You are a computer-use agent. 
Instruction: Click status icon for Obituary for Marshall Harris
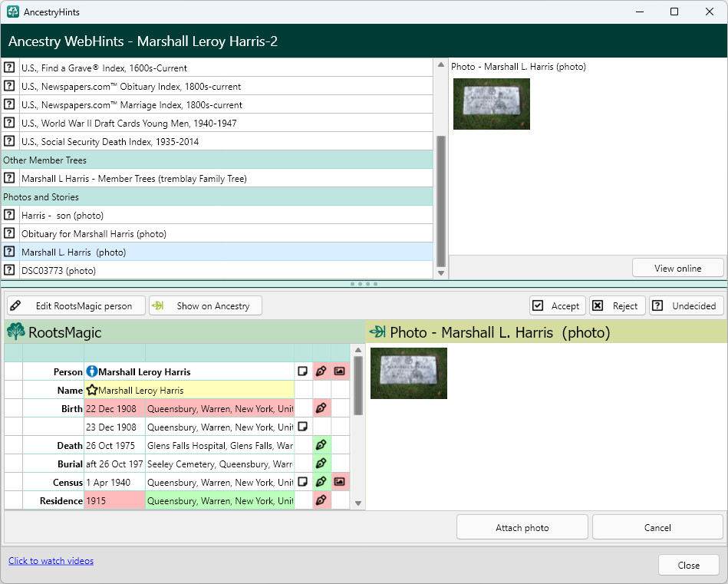(x=9, y=233)
